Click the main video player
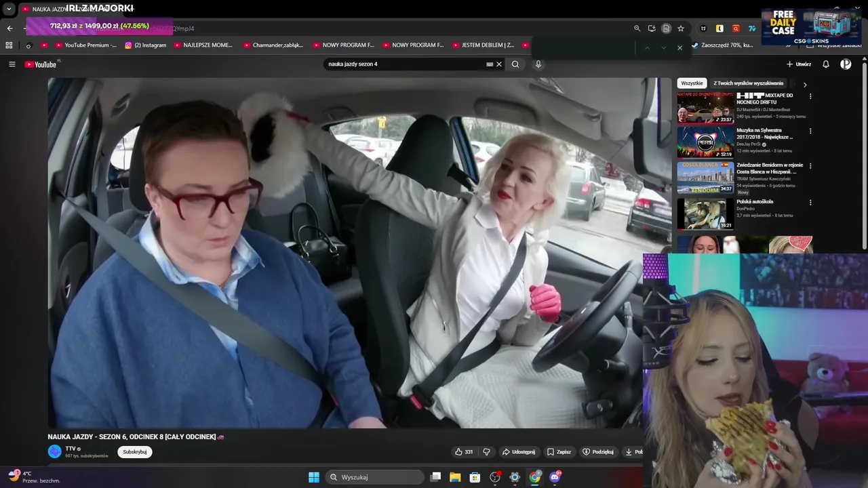 tap(359, 253)
